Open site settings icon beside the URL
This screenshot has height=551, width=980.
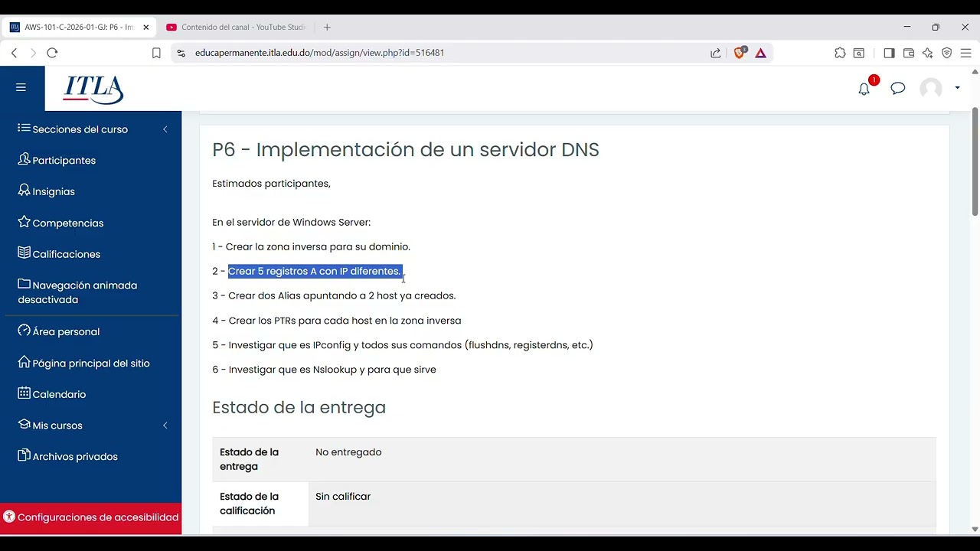pos(181,53)
